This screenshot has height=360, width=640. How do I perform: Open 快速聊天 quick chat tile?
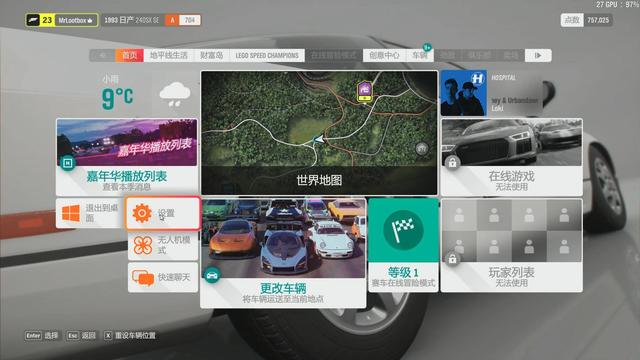[x=163, y=277]
